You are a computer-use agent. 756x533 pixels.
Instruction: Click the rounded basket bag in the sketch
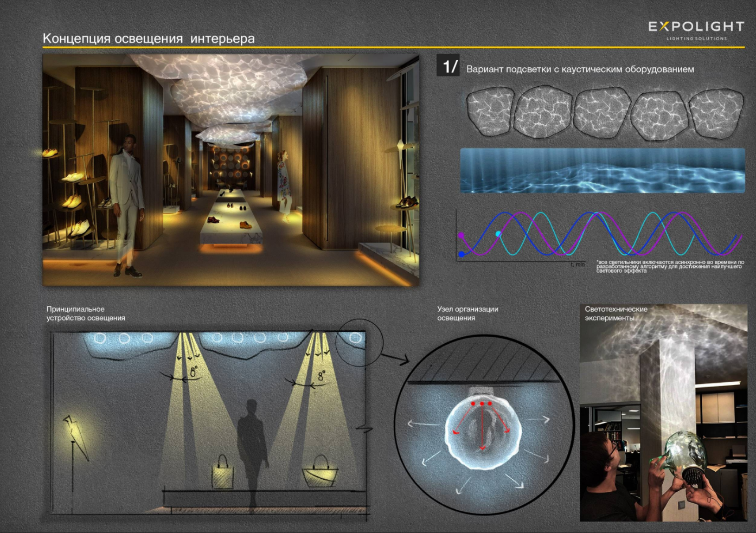pos(320,472)
